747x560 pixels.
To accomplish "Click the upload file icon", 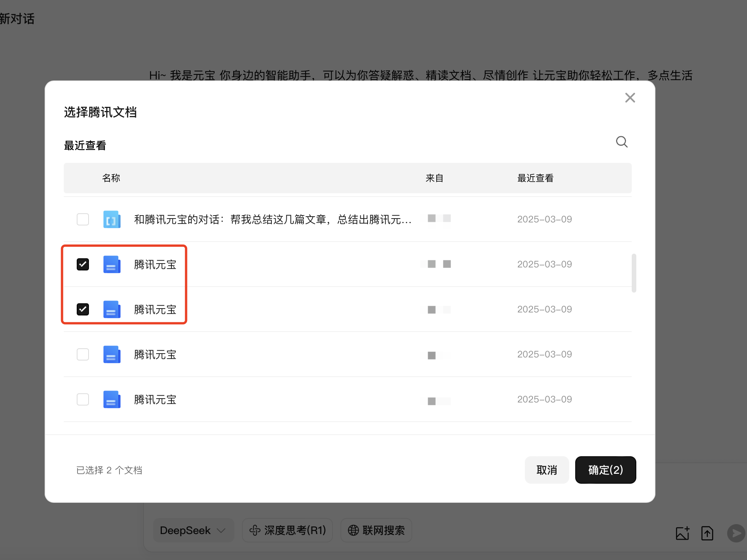I will click(x=707, y=533).
